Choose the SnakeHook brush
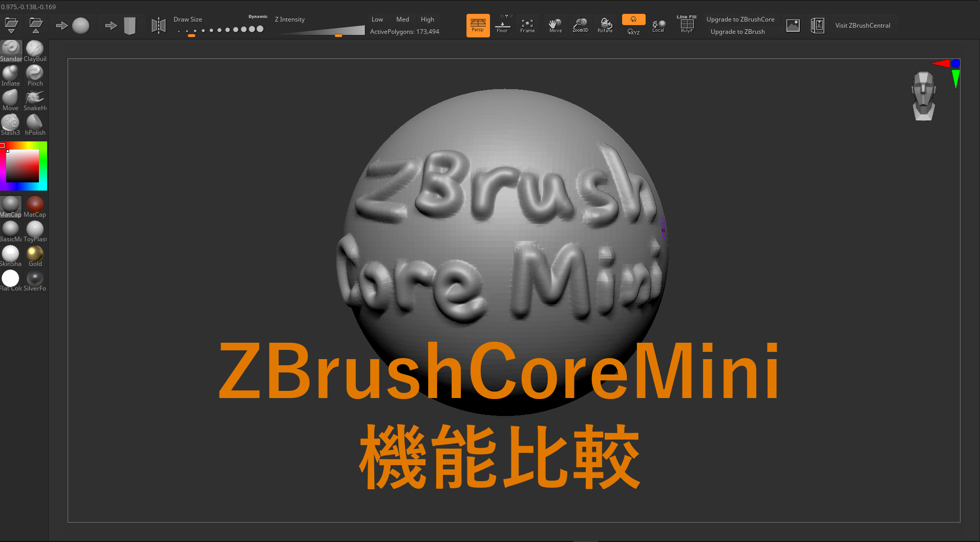 pyautogui.click(x=35, y=100)
